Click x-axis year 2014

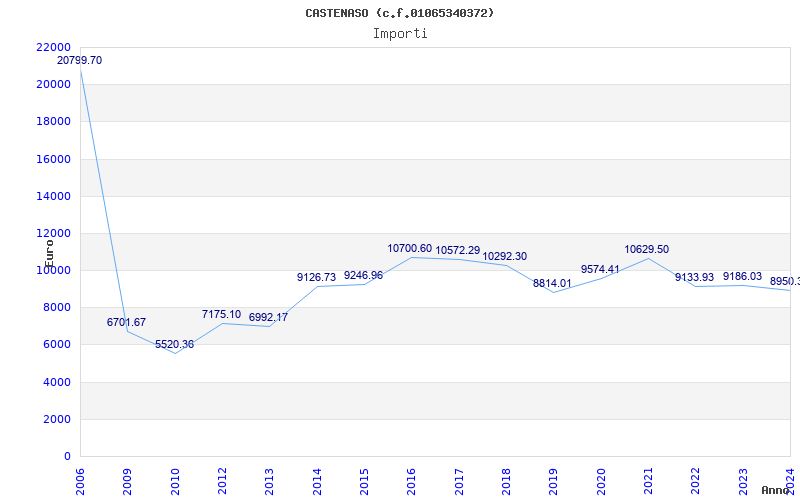click(x=317, y=481)
